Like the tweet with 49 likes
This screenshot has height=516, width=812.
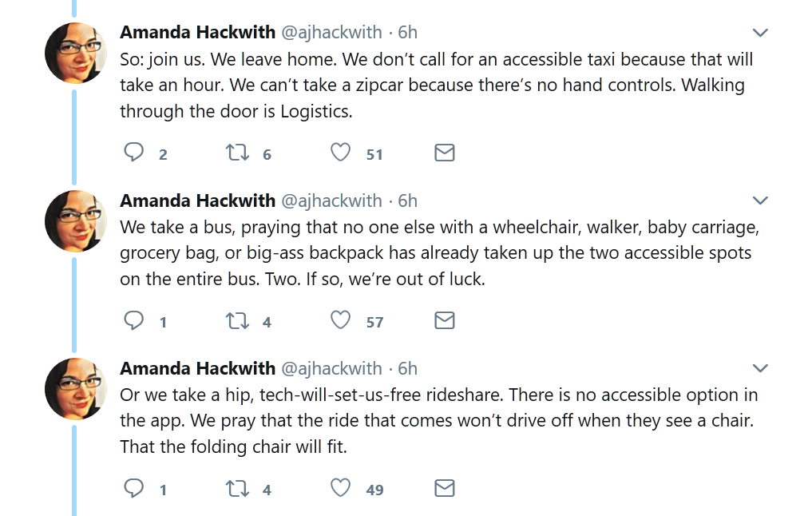341,488
